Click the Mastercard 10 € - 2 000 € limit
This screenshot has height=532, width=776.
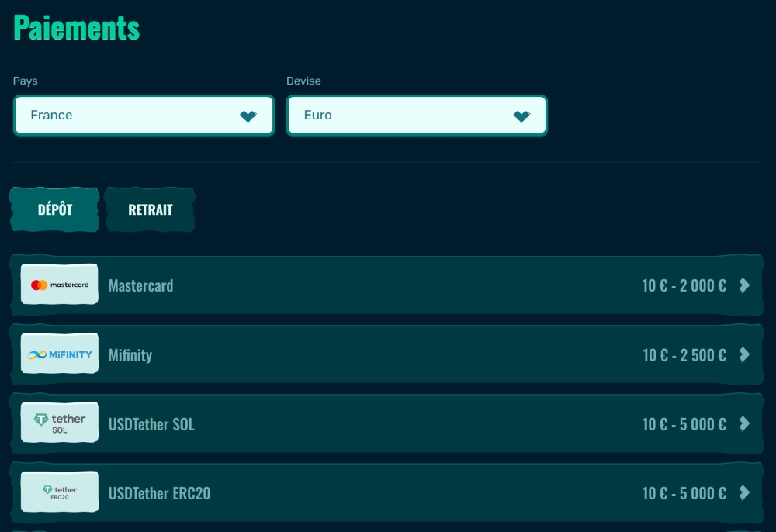tap(684, 285)
